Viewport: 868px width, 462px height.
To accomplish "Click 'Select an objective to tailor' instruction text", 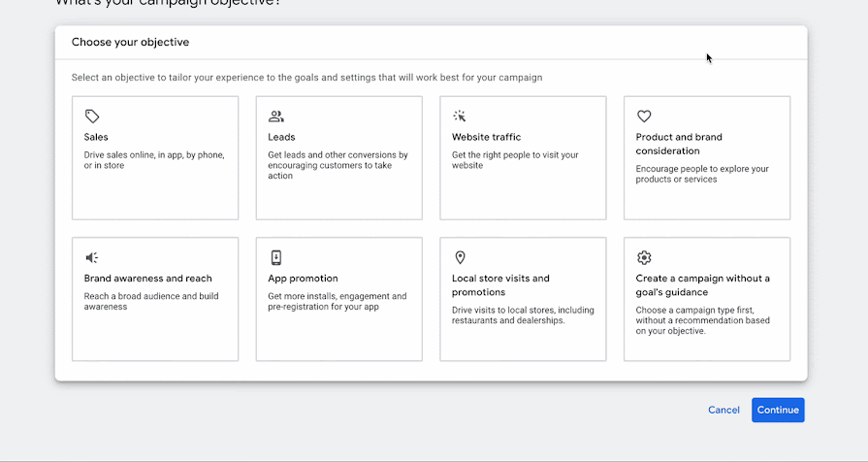I will click(x=306, y=78).
